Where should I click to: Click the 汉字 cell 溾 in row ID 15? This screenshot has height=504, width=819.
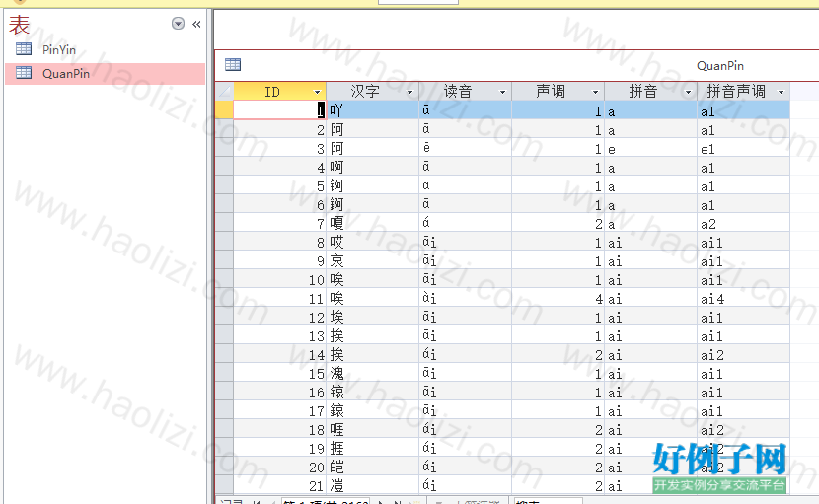(x=373, y=374)
